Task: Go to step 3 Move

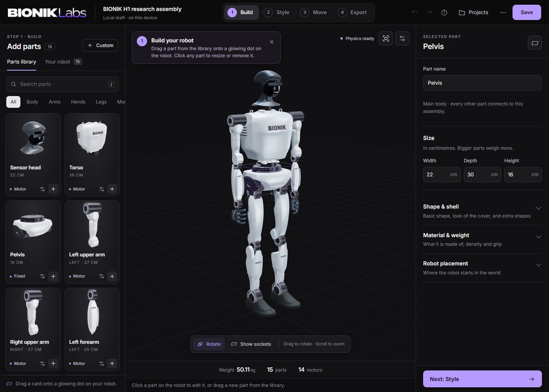Action: 314,13
